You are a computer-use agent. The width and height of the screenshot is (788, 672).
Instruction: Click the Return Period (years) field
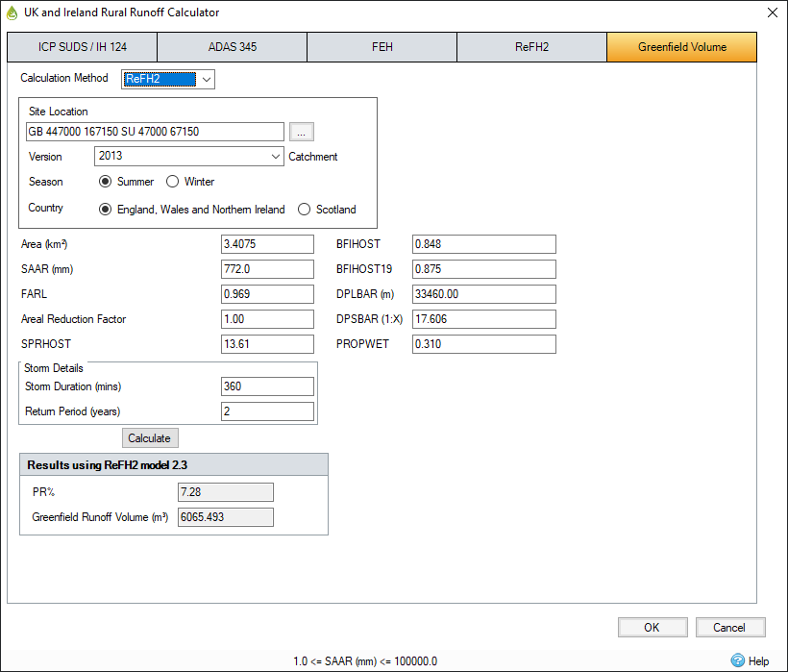(x=267, y=411)
